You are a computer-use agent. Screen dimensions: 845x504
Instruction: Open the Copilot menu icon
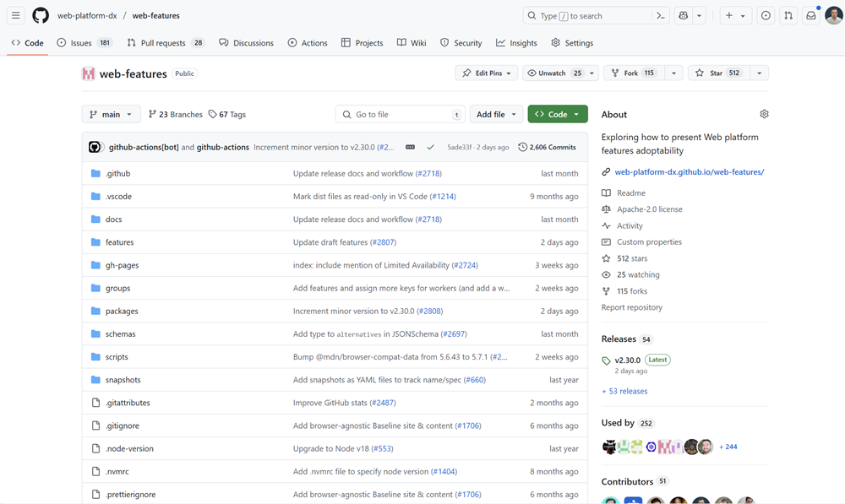click(683, 15)
